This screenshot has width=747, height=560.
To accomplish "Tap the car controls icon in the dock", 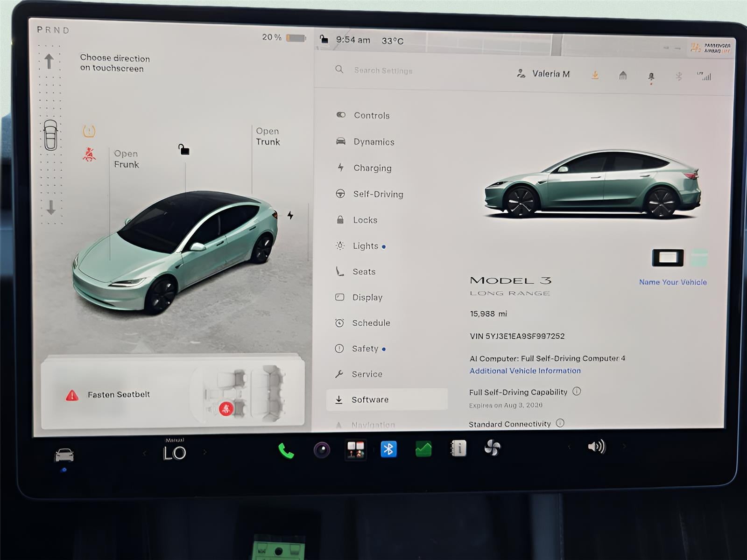I will click(x=64, y=455).
